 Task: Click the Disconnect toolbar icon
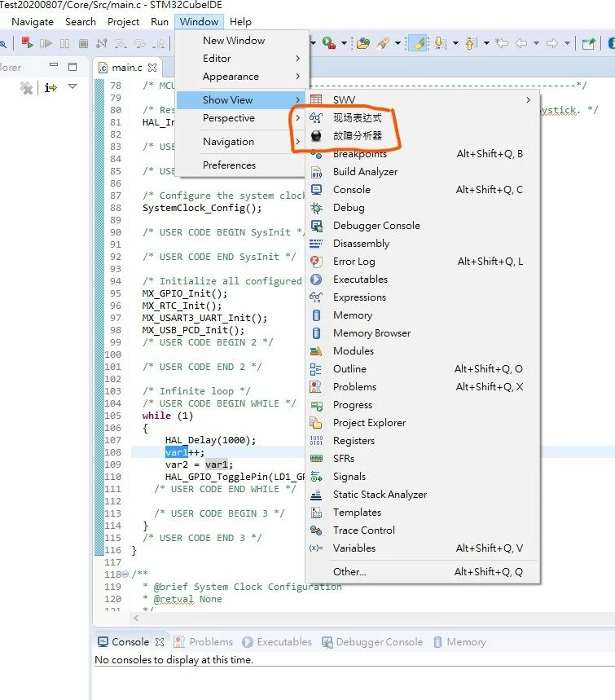point(102,43)
